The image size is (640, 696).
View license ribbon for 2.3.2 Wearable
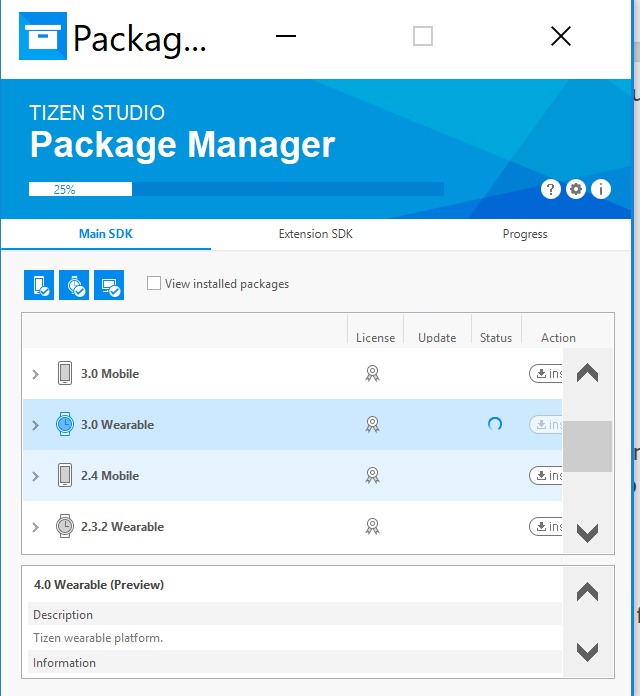click(x=372, y=527)
